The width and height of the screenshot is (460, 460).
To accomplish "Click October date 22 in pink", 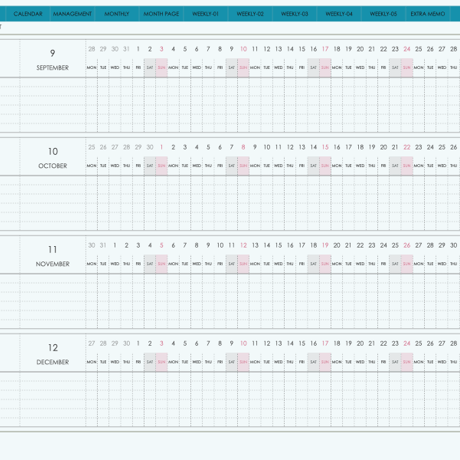I will 407,147.
